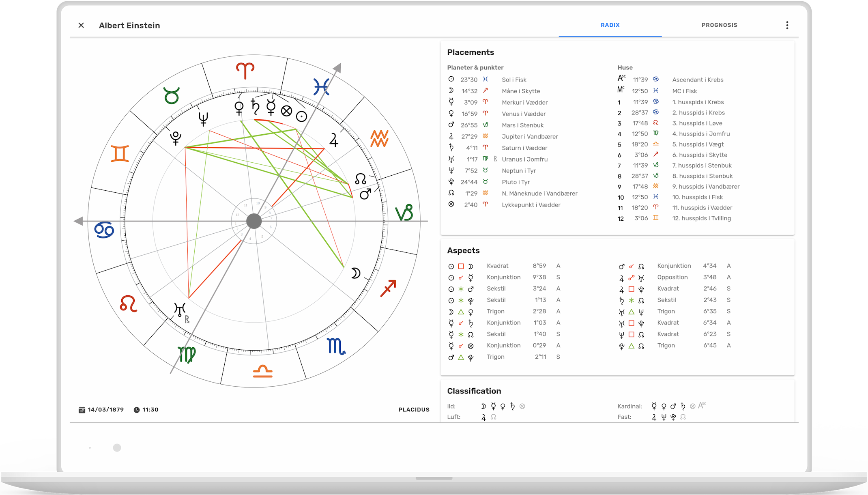Viewport: 868px width, 495px height.
Task: Click the calendar icon beside the birth date
Action: 82,410
